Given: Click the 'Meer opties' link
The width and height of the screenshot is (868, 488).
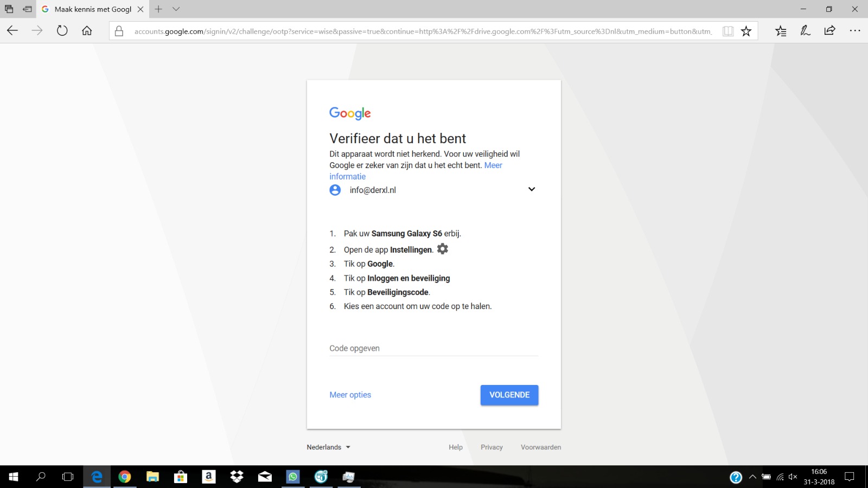Looking at the screenshot, I should [x=350, y=395].
